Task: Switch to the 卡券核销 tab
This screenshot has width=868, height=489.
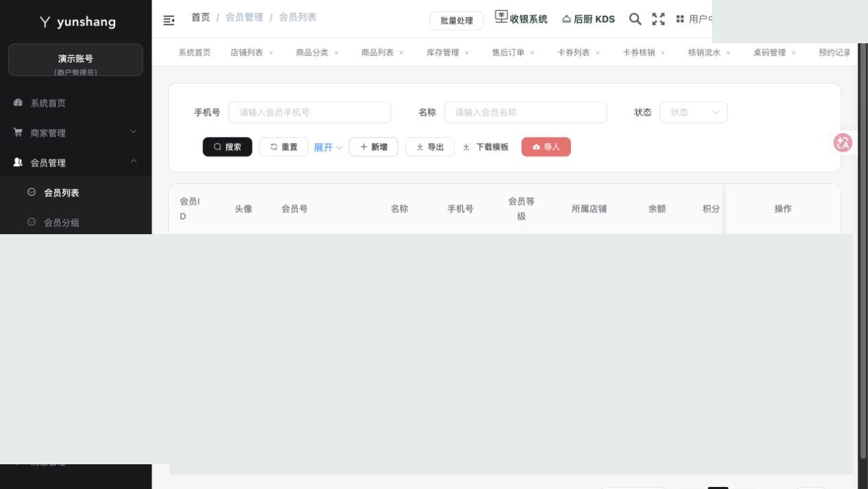Action: point(640,53)
